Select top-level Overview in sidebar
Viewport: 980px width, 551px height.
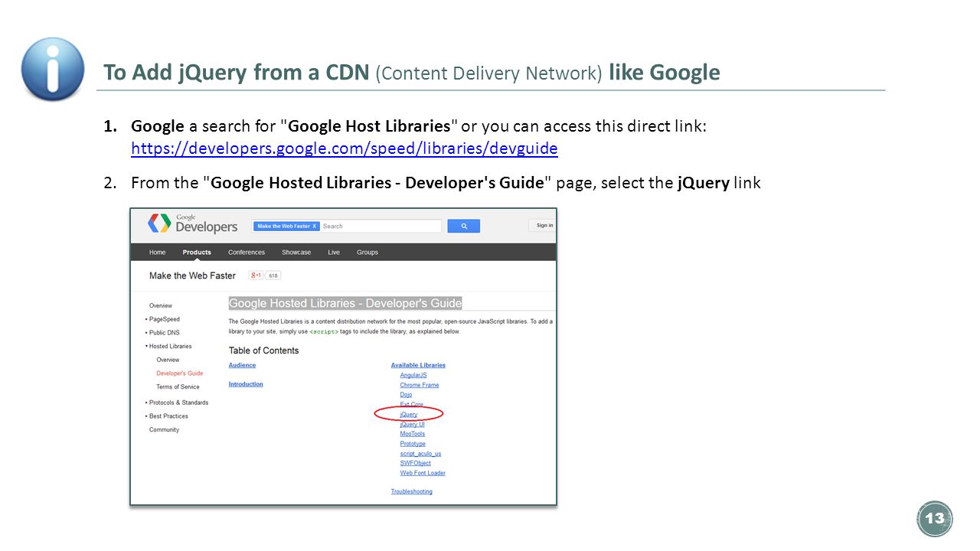point(161,305)
